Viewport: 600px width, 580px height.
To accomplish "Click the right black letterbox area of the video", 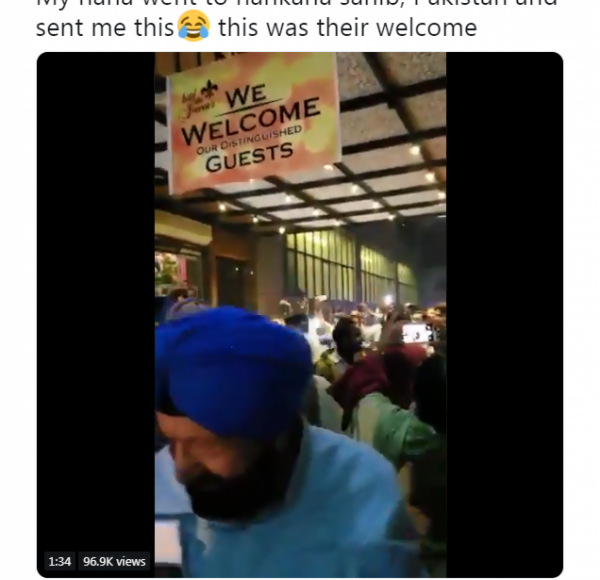I will click(504, 314).
